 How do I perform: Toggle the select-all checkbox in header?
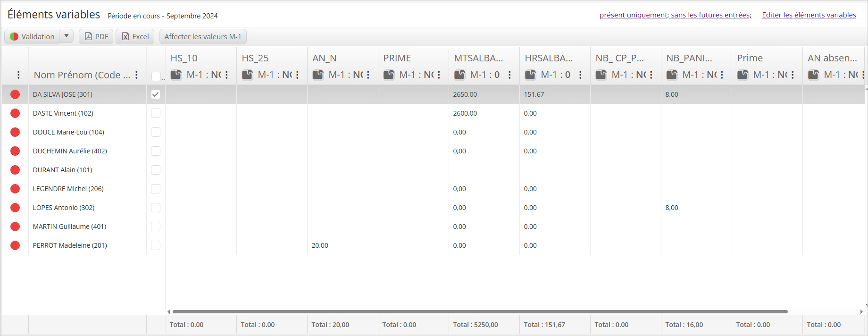[x=156, y=76]
